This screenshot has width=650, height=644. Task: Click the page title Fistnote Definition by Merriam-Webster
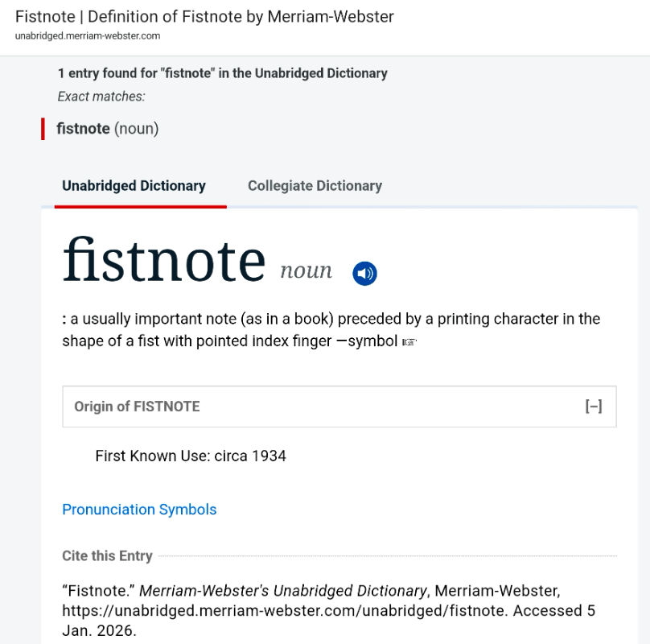tap(204, 16)
